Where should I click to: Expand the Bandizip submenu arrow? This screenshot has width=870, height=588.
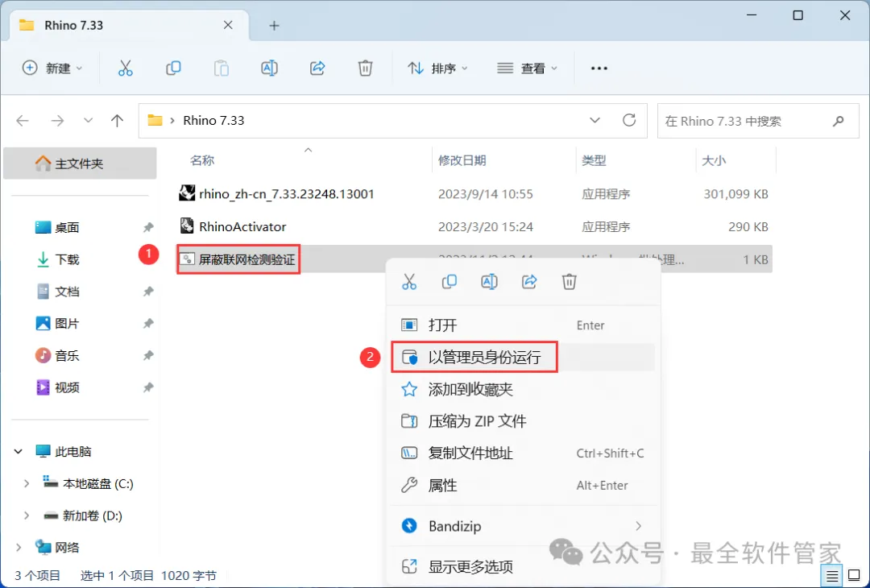pyautogui.click(x=639, y=526)
